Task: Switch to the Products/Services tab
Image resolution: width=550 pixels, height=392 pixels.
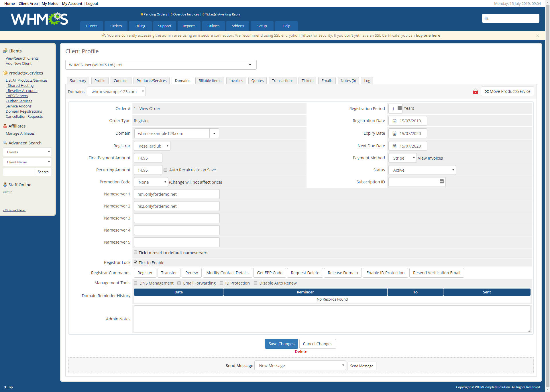Action: [152, 81]
